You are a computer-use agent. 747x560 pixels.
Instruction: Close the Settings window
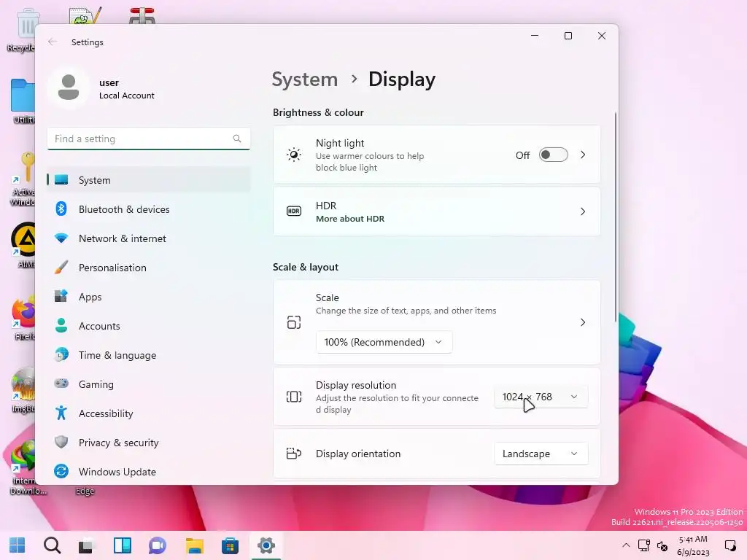[602, 36]
